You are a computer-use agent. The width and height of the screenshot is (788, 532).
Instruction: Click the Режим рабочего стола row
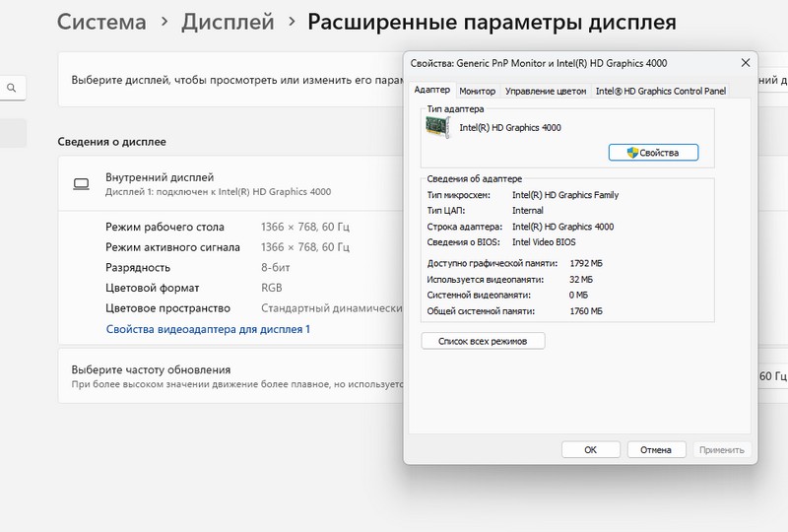coord(227,227)
